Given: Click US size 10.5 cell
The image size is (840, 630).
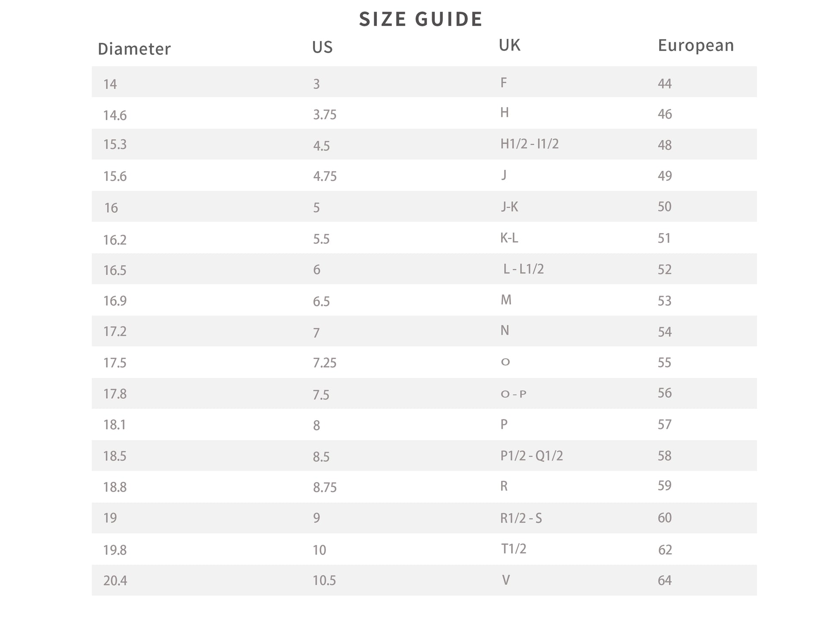Looking at the screenshot, I should 324,580.
